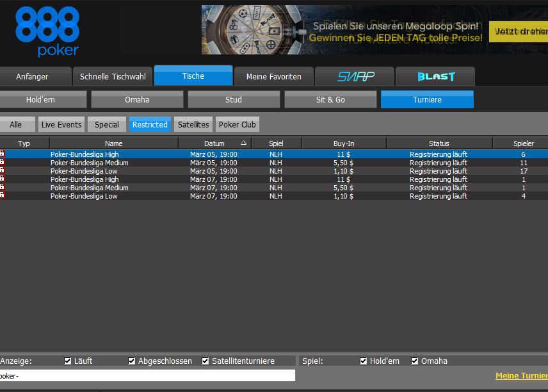Click the 11 $ buy-in for März 05
This screenshot has height=392, width=548.
344,154
